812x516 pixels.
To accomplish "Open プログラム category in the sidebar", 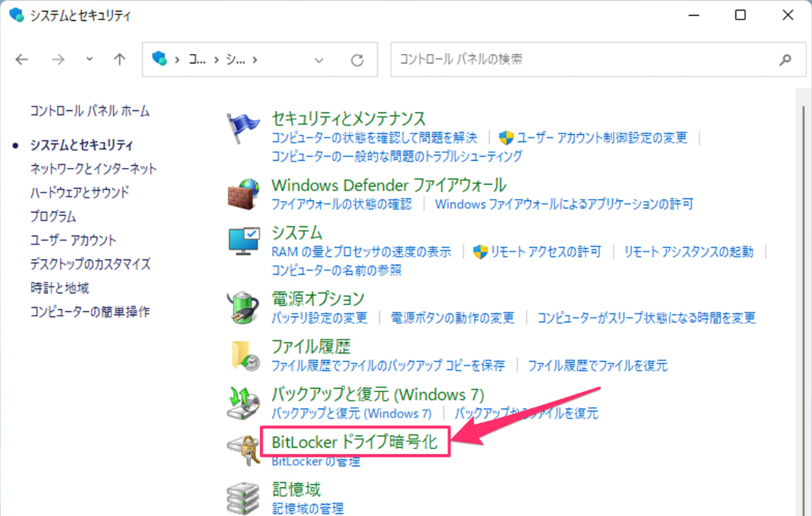I will (x=53, y=217).
